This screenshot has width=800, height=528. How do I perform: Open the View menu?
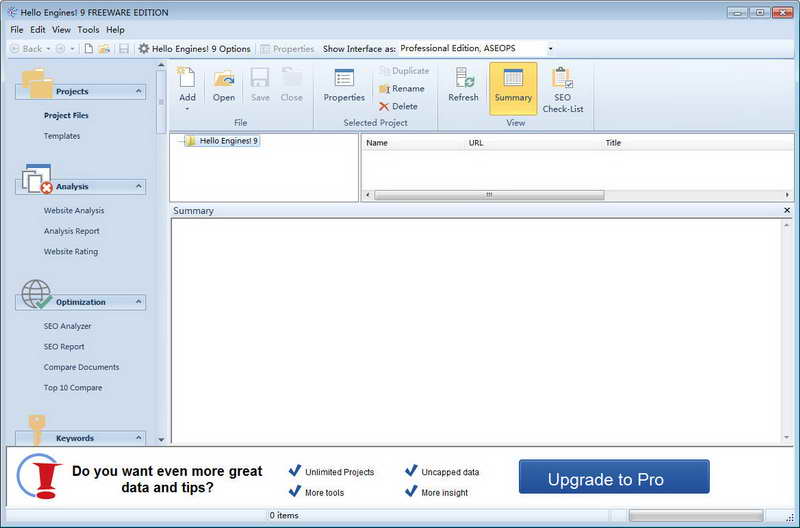(61, 30)
